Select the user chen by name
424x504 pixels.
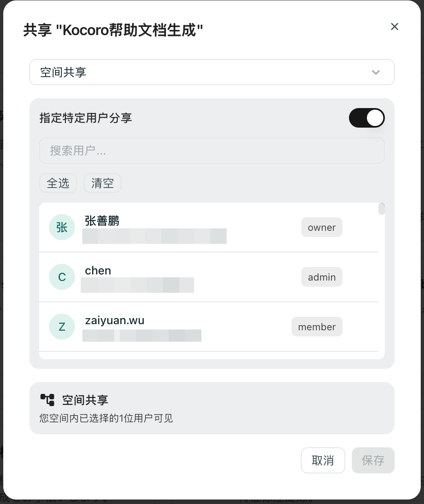tap(98, 271)
